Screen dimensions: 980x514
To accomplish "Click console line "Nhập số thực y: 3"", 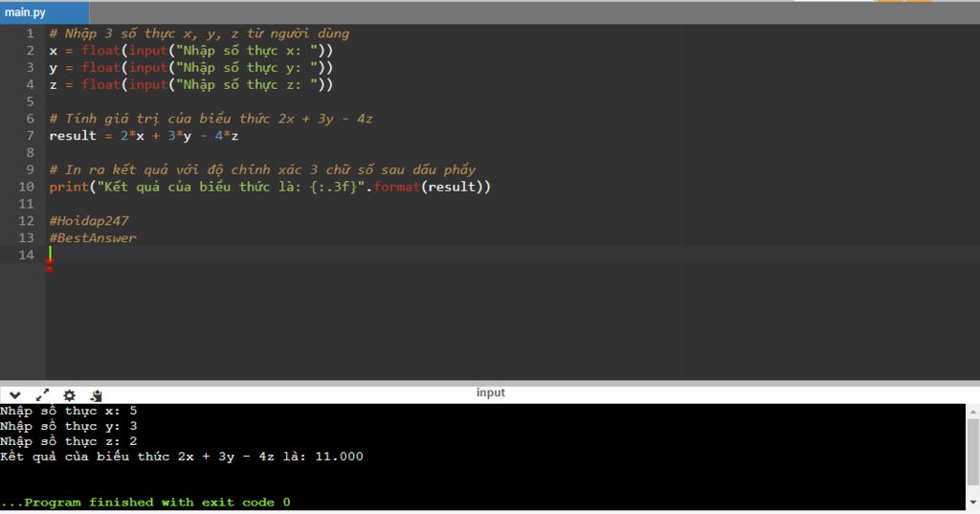I will click(x=69, y=427).
